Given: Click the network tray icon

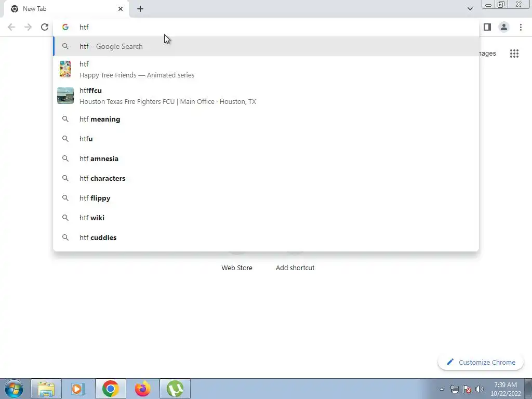Looking at the screenshot, I should click(x=454, y=389).
